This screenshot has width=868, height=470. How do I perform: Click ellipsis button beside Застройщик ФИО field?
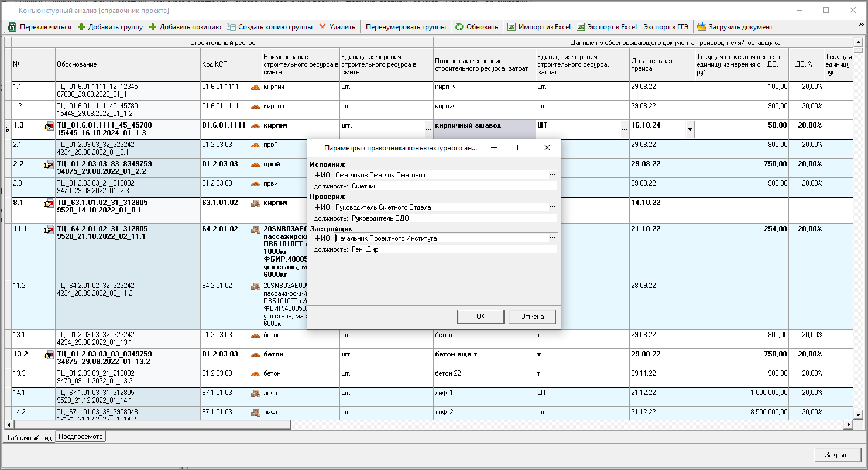[x=552, y=238]
